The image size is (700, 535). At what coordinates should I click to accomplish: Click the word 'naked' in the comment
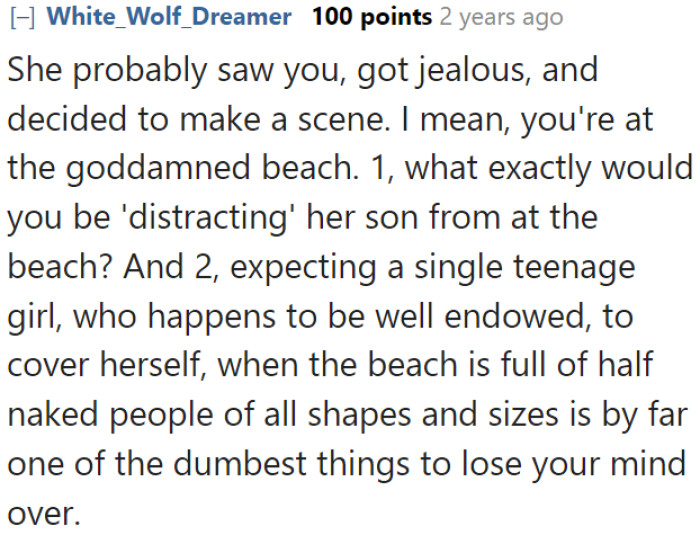tap(53, 415)
